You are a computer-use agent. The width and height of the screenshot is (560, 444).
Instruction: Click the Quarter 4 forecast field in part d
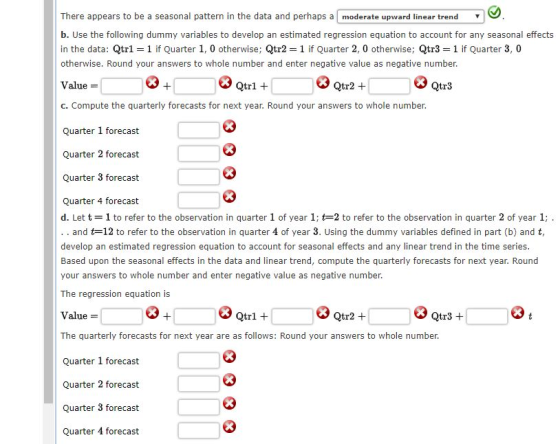[x=199, y=430]
